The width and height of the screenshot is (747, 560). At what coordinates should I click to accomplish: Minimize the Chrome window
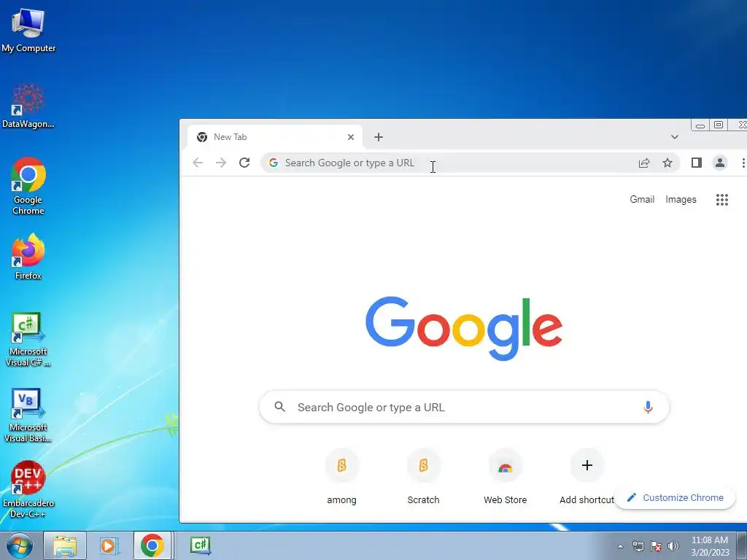(700, 125)
